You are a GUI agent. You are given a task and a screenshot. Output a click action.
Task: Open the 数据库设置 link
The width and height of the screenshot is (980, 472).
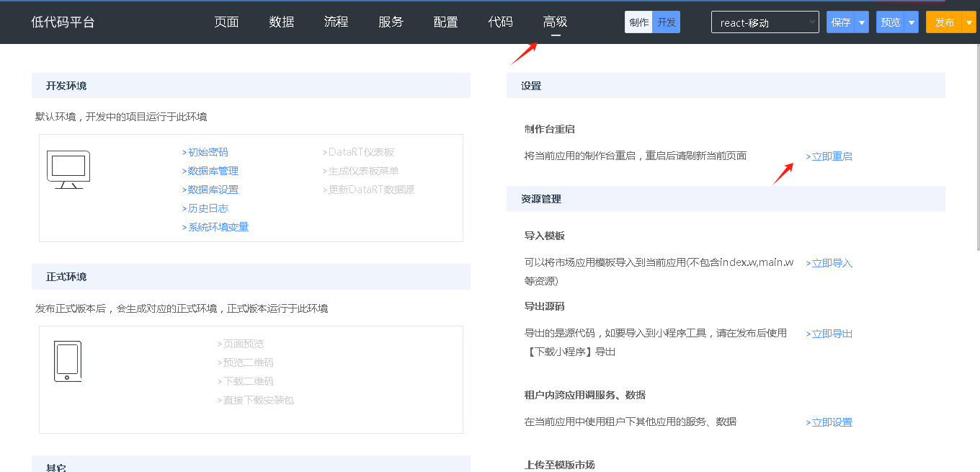pos(210,190)
